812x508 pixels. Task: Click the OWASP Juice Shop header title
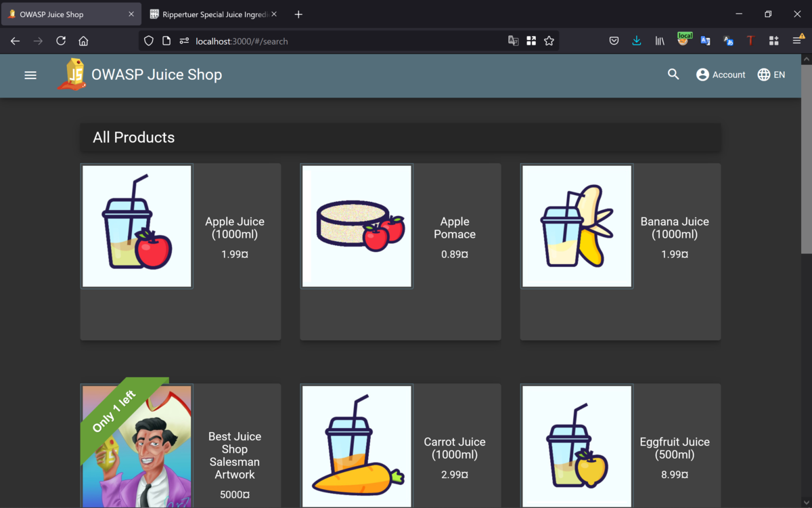coord(157,75)
